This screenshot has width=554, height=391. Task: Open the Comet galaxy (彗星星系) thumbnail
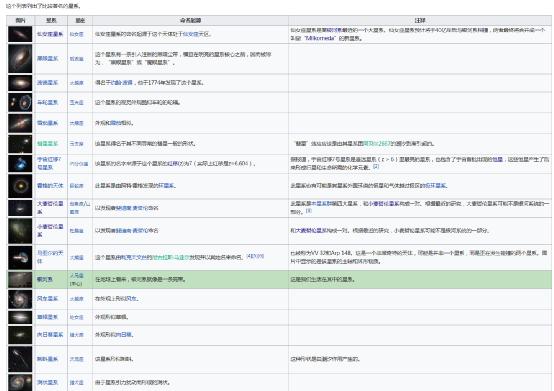point(20,144)
